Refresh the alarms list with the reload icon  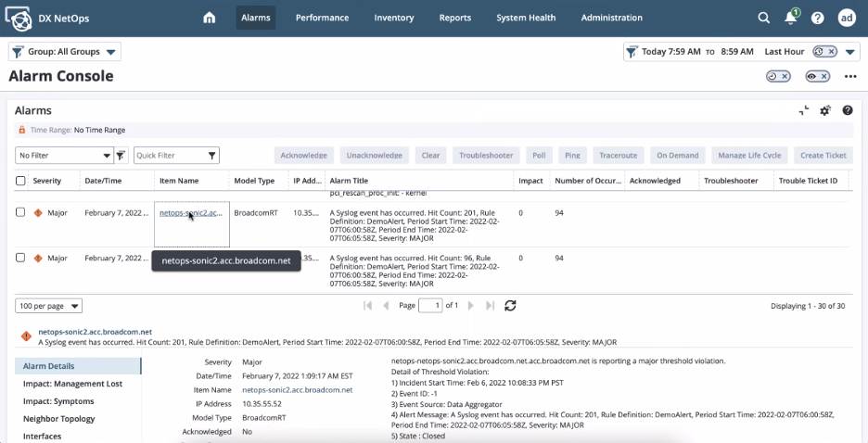click(x=510, y=306)
